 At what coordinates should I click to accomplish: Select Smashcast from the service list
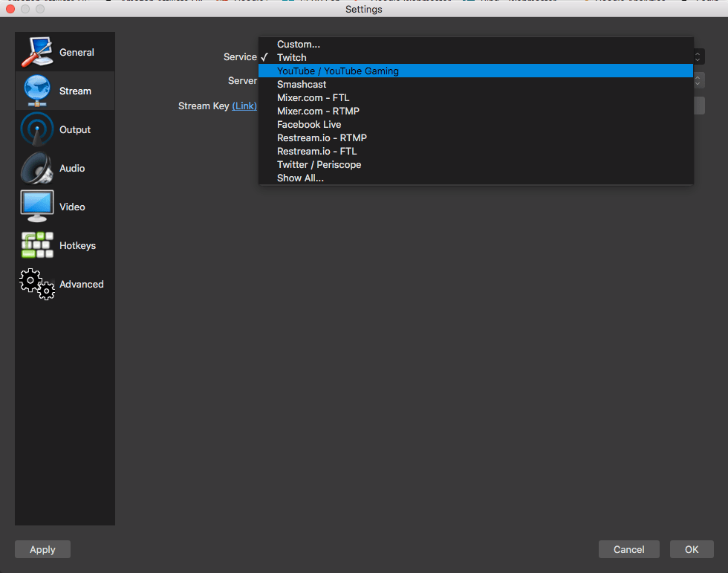[476, 84]
